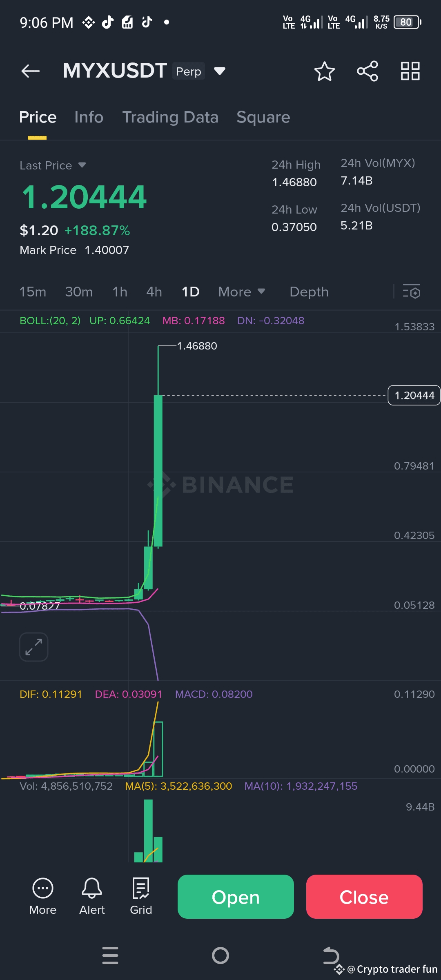Tap the Vol: 4,856,510,752 label

pos(66,786)
